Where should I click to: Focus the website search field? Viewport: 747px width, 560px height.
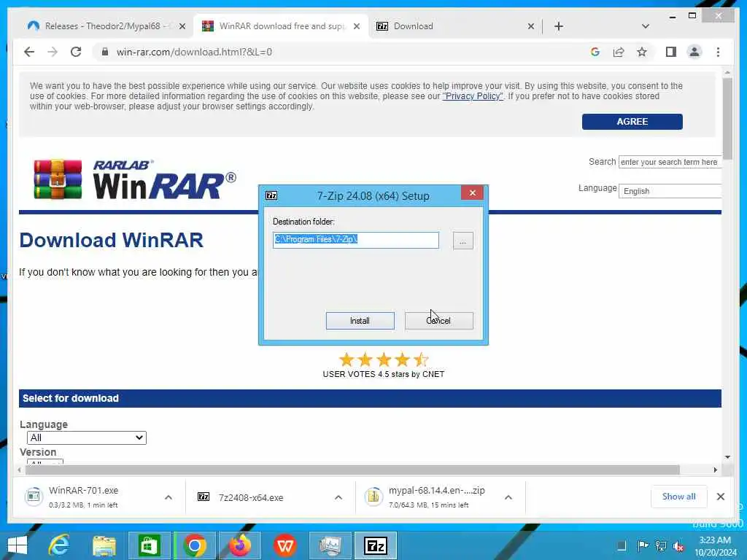(670, 162)
